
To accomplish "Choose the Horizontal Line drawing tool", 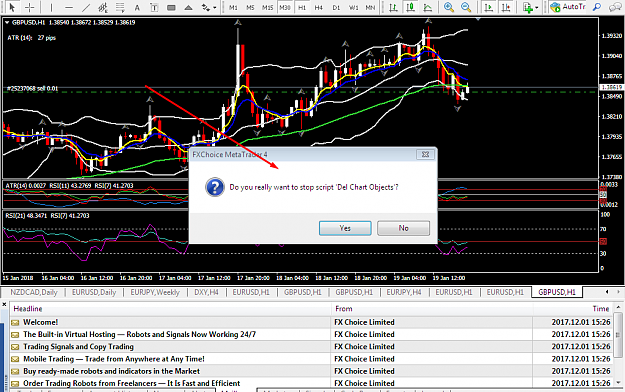I will (69, 7).
